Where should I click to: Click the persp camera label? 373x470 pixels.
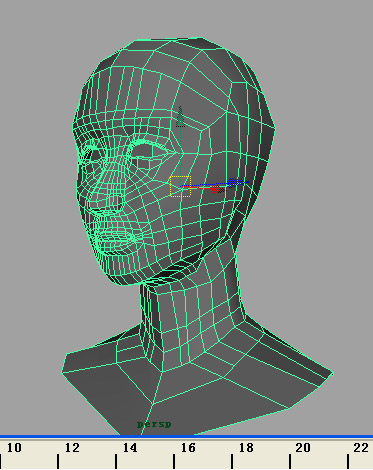click(x=154, y=424)
